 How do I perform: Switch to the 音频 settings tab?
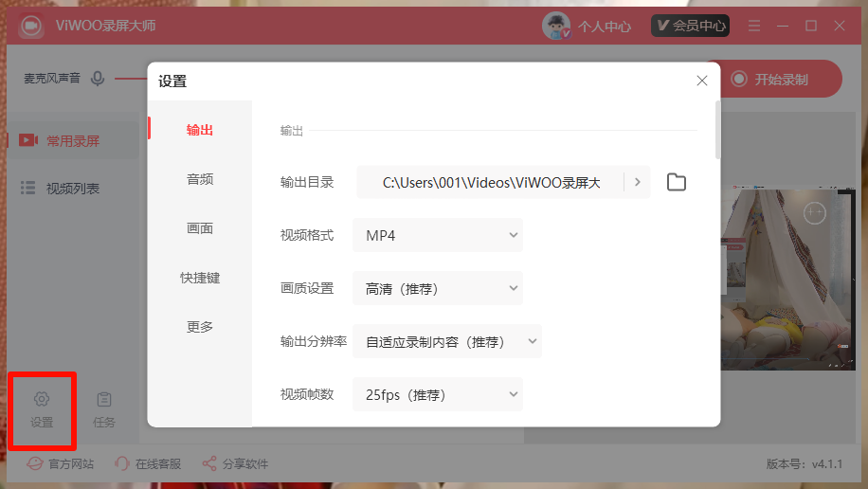pos(200,179)
